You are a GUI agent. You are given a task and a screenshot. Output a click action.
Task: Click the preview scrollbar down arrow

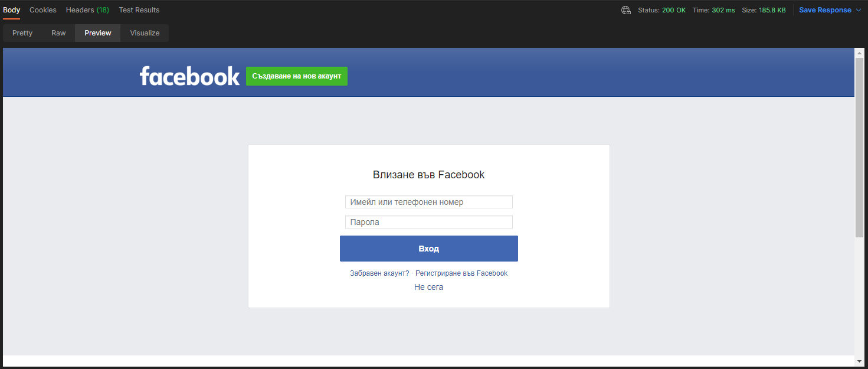[x=860, y=361]
